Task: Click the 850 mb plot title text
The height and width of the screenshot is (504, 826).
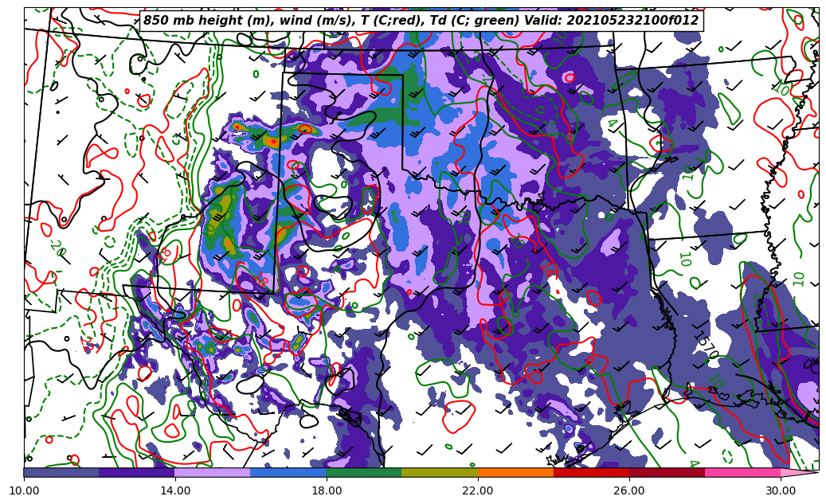Action: [421, 21]
